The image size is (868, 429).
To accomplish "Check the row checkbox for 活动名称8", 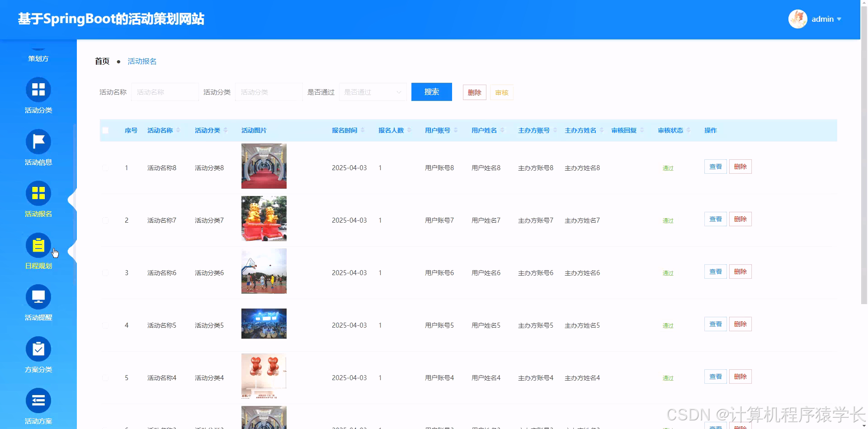I will tap(105, 168).
